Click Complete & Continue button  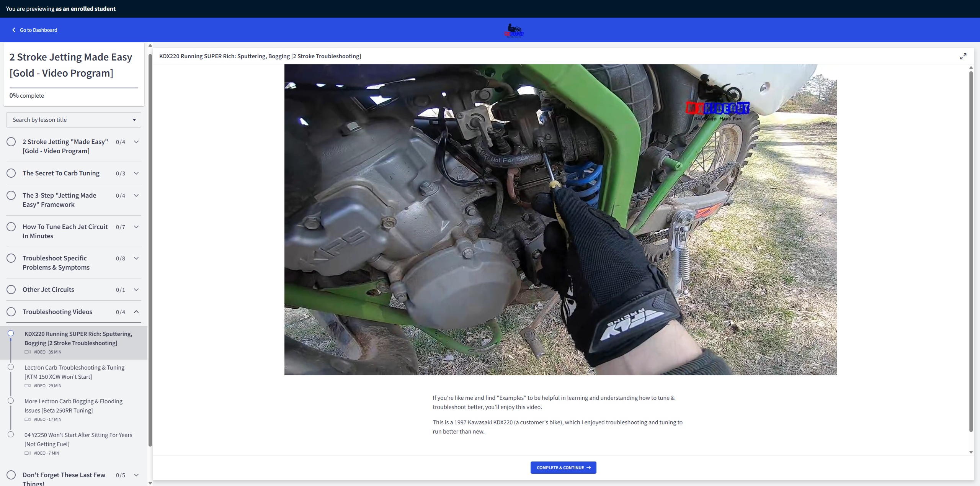click(563, 468)
